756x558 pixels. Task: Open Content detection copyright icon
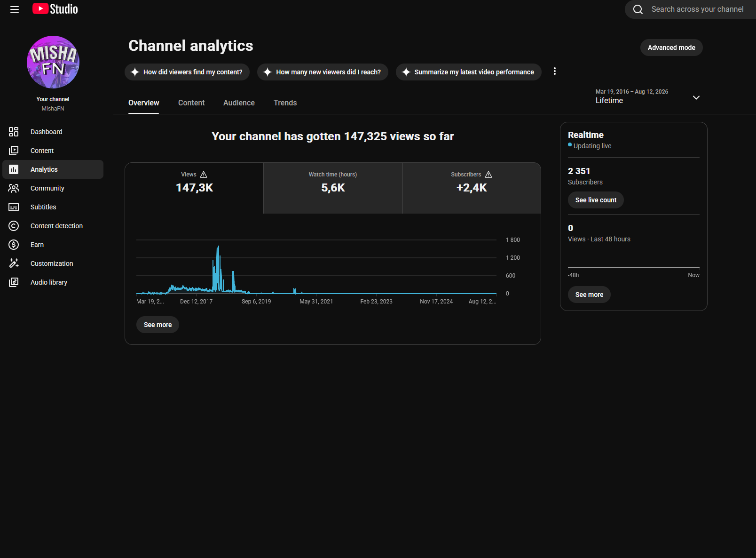tap(14, 226)
